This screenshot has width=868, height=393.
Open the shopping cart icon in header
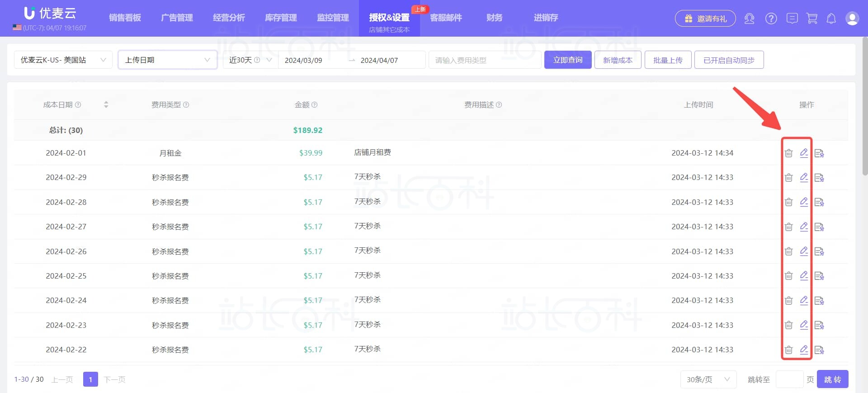coord(812,19)
